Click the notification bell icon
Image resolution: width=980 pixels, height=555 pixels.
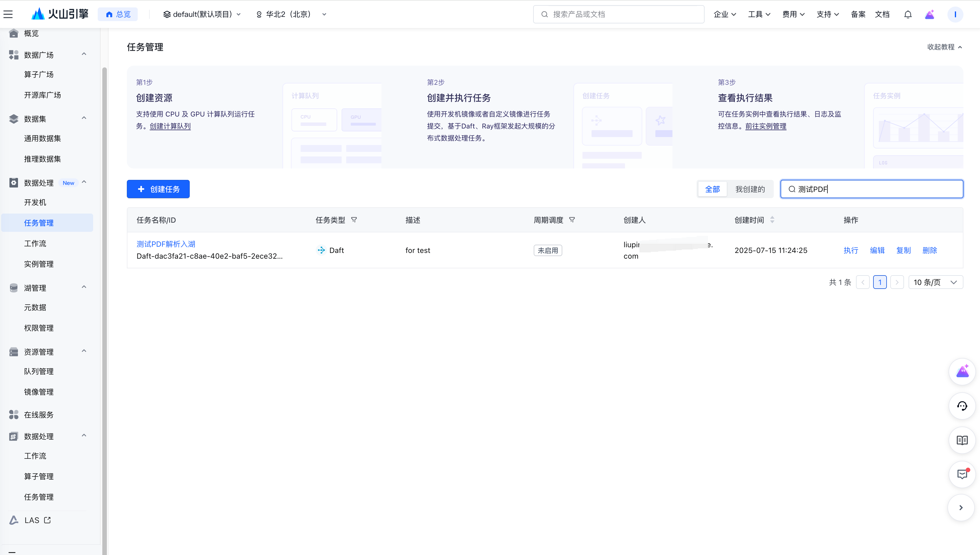(908, 14)
